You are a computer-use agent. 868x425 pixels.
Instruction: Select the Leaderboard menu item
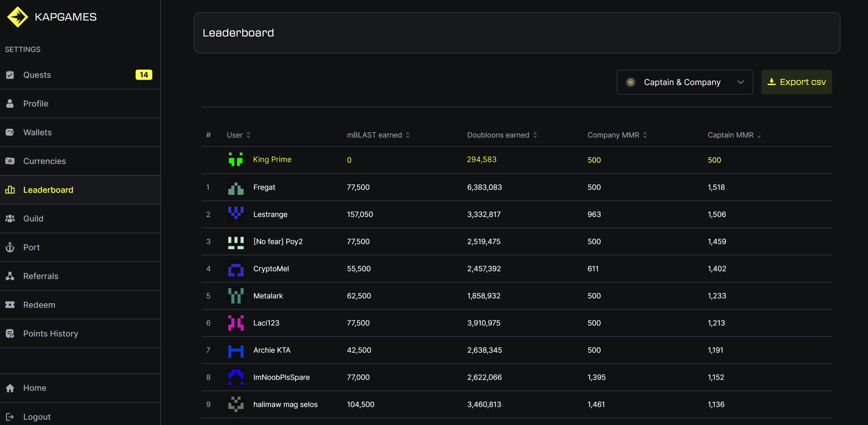80,190
